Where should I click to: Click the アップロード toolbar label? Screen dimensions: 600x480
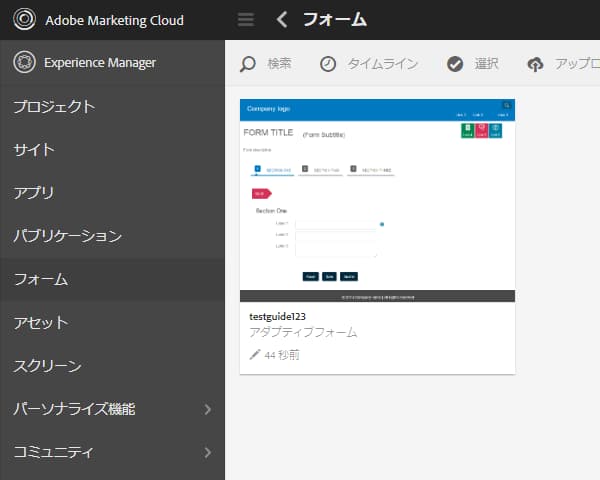click(577, 64)
